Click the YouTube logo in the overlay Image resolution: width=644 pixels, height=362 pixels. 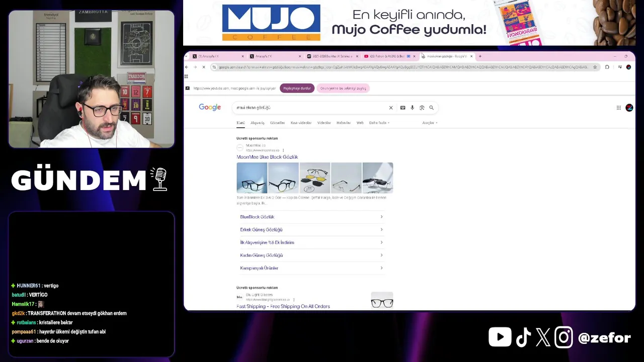500,337
